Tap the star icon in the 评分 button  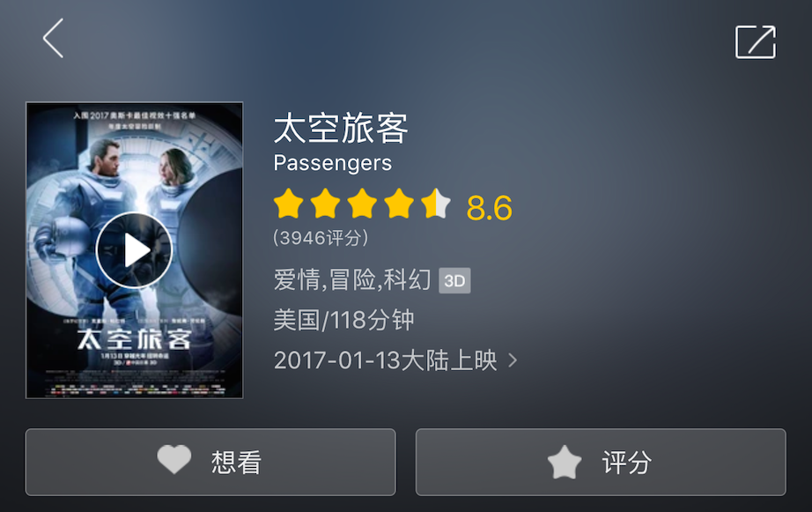point(565,462)
